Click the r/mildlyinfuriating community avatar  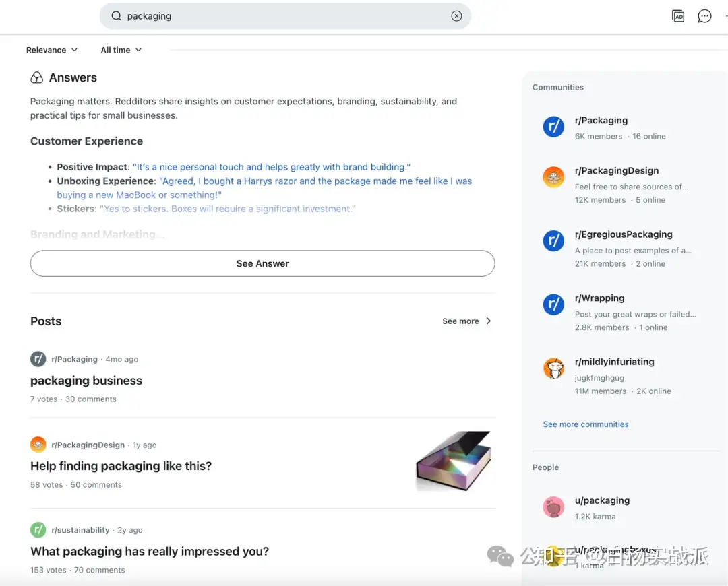[x=553, y=368]
